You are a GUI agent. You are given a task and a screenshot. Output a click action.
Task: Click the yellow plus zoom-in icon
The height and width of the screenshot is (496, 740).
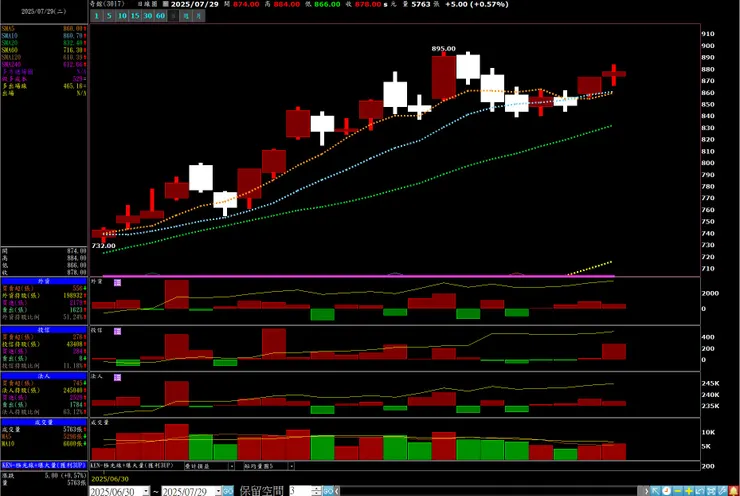point(689,491)
